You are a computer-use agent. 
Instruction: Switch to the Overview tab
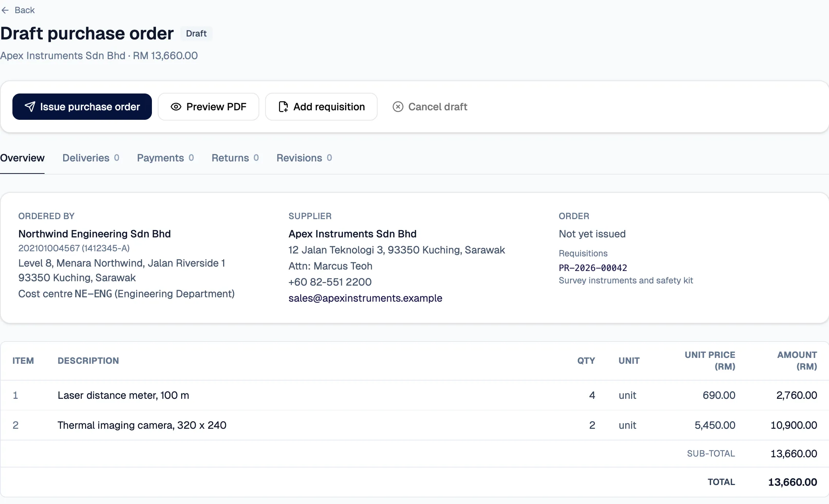pyautogui.click(x=22, y=158)
